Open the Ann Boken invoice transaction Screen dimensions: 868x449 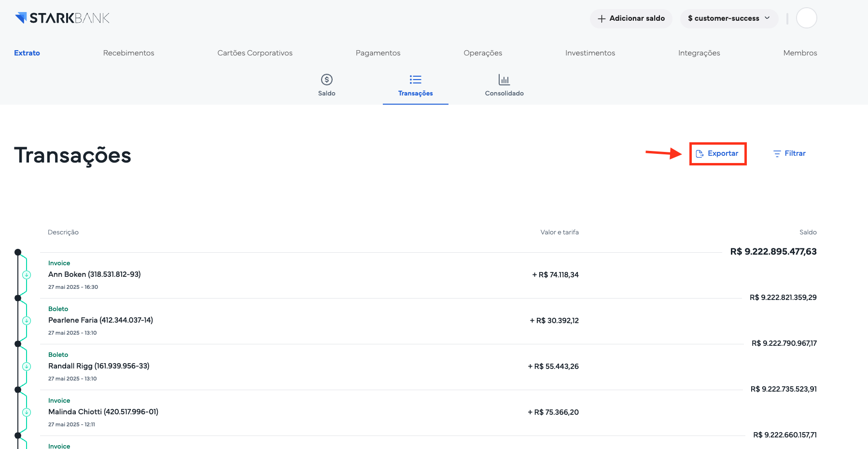(95, 274)
